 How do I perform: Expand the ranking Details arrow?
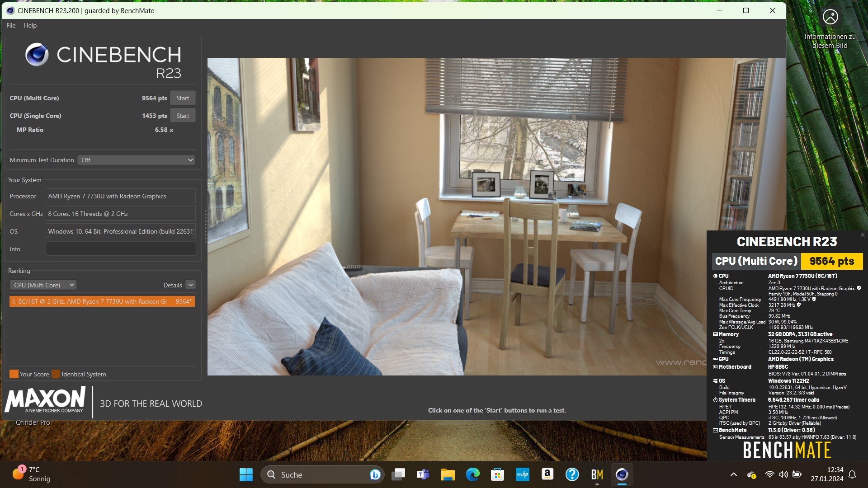(x=190, y=285)
